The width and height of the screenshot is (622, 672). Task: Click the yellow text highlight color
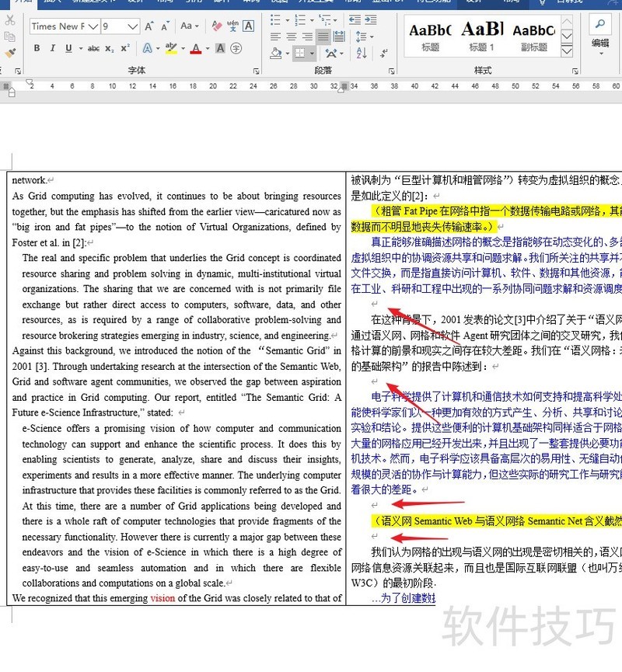click(171, 49)
